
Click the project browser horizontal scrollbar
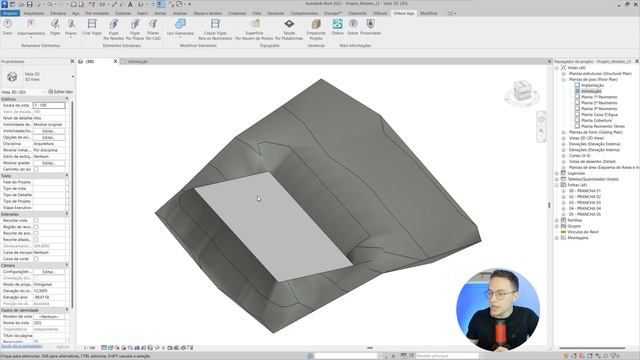pyautogui.click(x=592, y=348)
